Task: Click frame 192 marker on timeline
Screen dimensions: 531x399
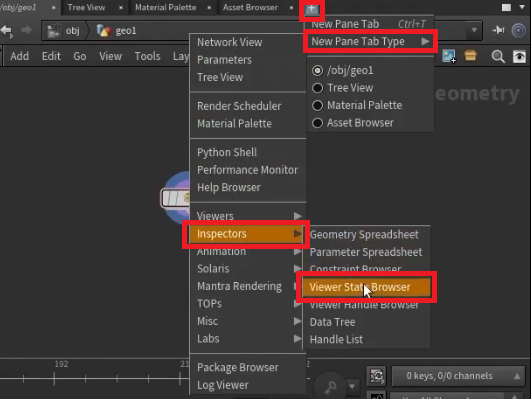Action: point(54,377)
